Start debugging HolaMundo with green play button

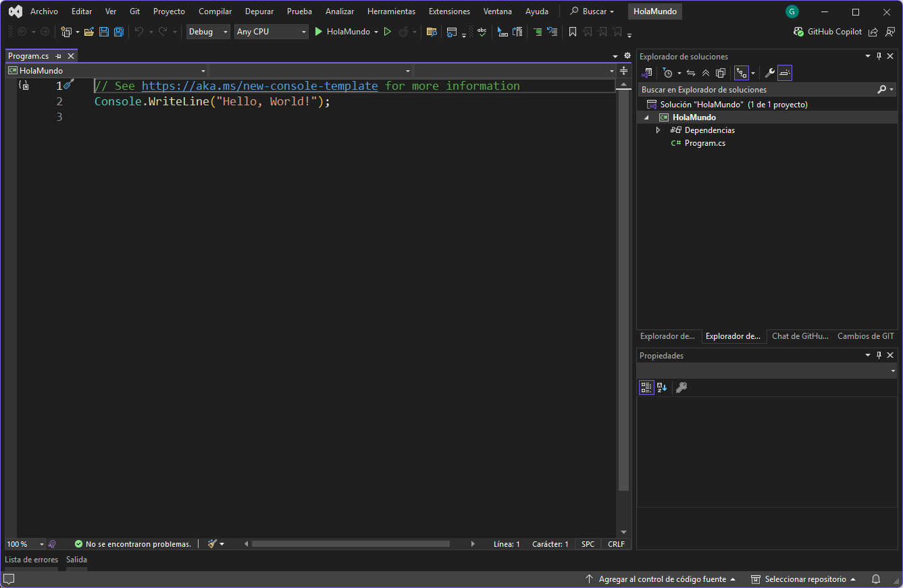pos(319,32)
